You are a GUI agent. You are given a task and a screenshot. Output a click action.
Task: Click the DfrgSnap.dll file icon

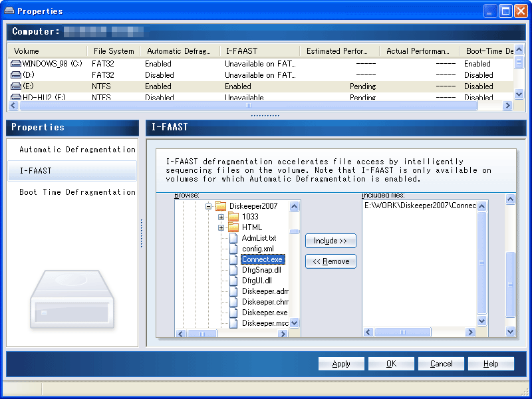tap(233, 270)
